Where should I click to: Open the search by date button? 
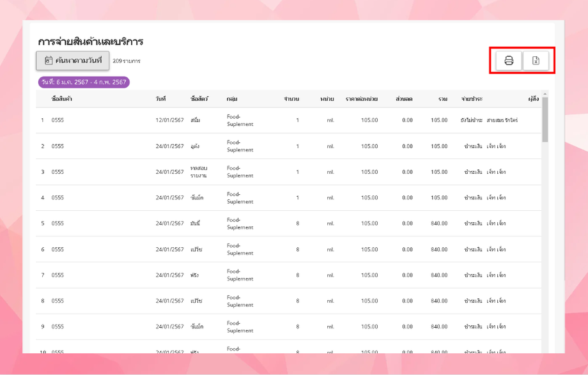73,61
